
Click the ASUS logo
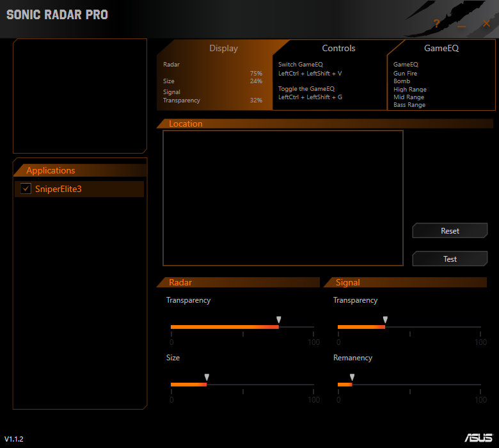[478, 438]
